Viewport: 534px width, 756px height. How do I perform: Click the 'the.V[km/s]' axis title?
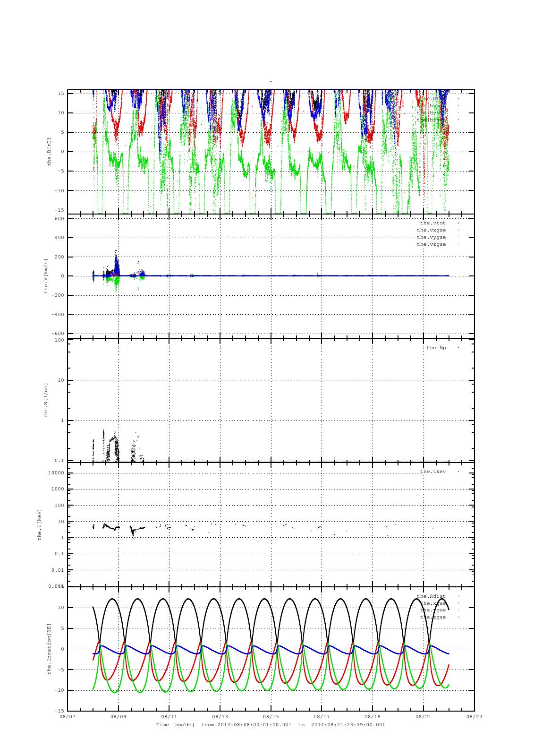pos(46,275)
